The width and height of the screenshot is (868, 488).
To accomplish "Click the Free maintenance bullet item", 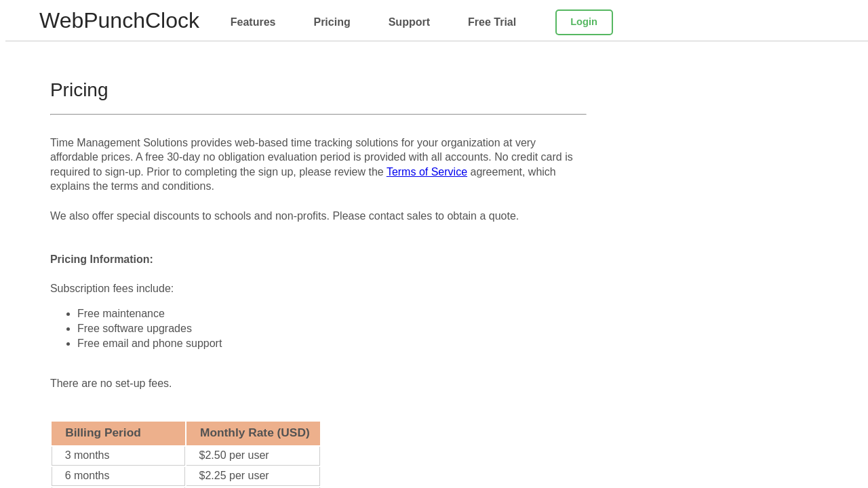I will click(121, 314).
